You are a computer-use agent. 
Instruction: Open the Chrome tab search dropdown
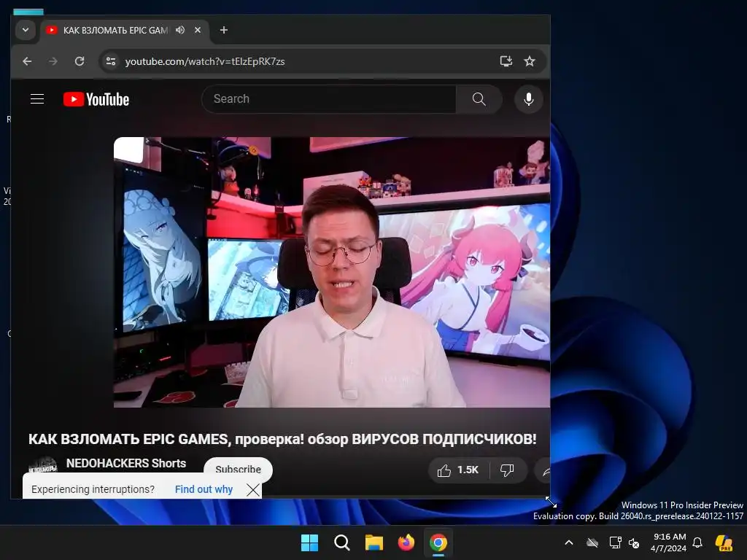coord(26,30)
